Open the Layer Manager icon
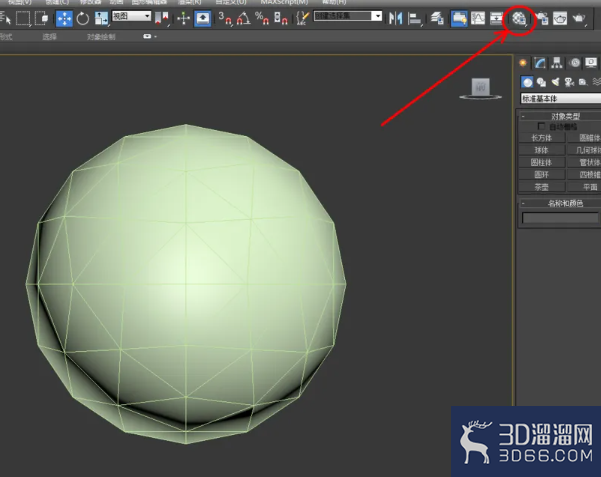 [x=437, y=18]
